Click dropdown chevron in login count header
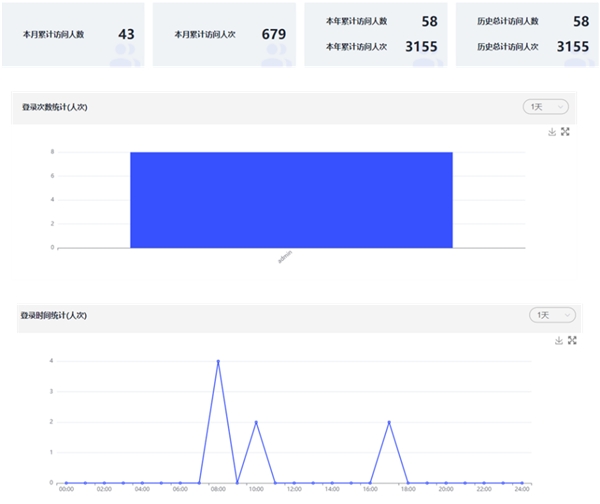 (560, 107)
